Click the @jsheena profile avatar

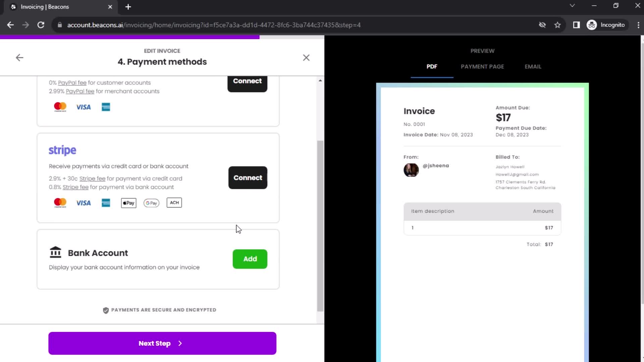pyautogui.click(x=411, y=169)
